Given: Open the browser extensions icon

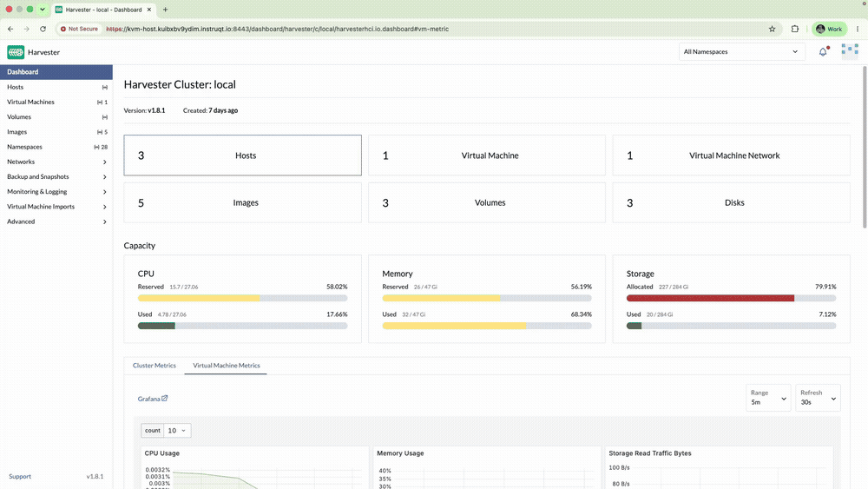Looking at the screenshot, I should (x=795, y=29).
